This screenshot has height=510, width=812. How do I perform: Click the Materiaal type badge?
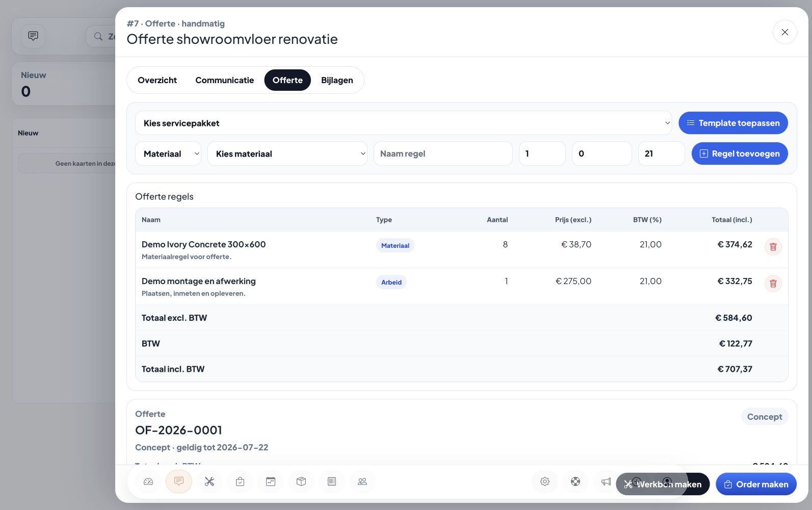coord(395,245)
